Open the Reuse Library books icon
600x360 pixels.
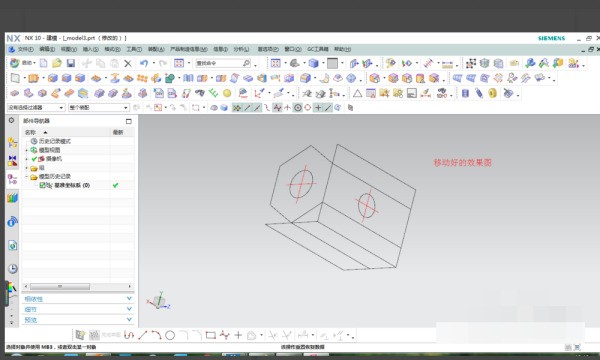pos(13,198)
